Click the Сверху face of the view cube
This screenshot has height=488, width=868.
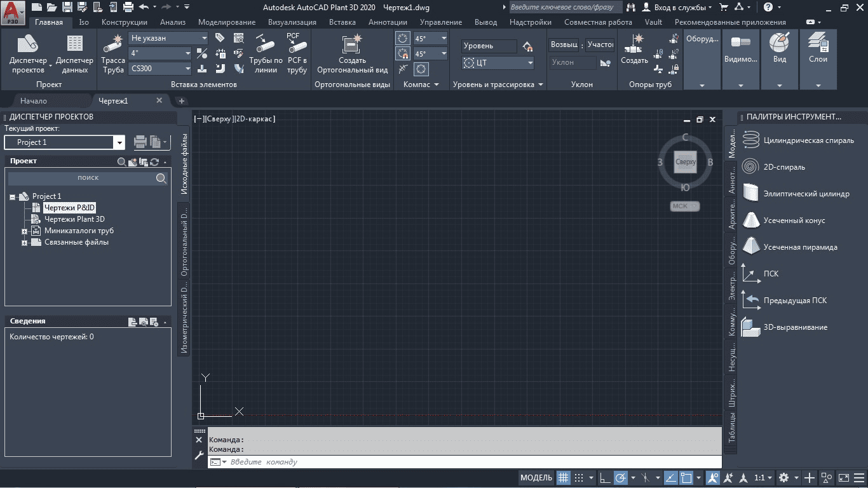(686, 162)
